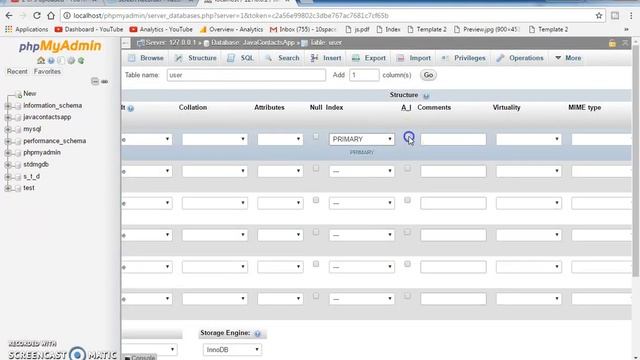
Task: Expand the More tab menu
Action: tap(568, 58)
